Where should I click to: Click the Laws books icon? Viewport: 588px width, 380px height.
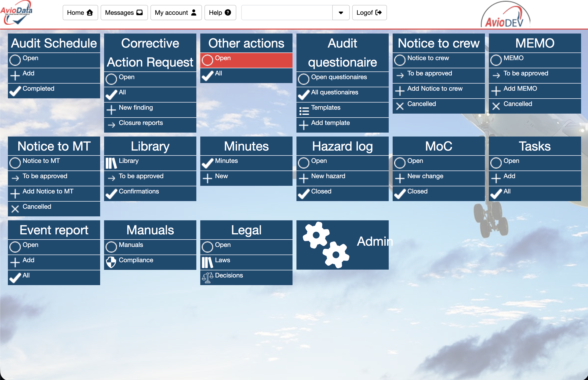point(207,262)
